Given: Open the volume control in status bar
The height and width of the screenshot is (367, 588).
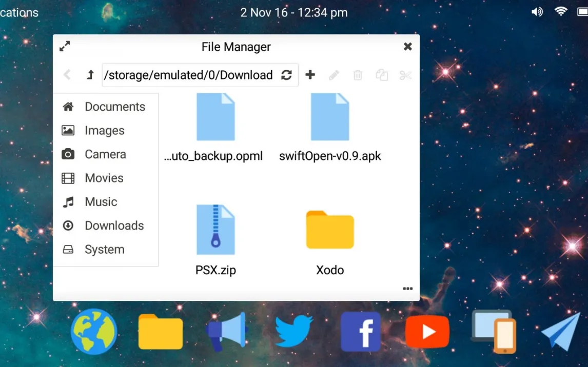Looking at the screenshot, I should tap(537, 12).
